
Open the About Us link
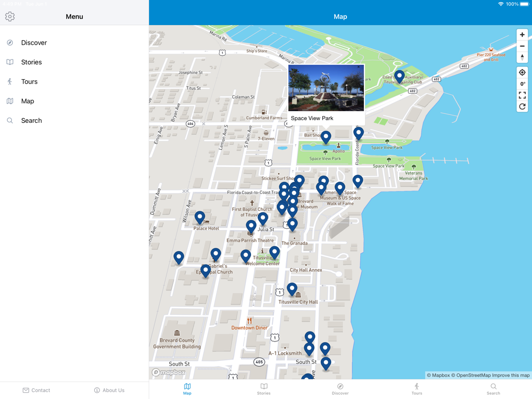[109, 390]
